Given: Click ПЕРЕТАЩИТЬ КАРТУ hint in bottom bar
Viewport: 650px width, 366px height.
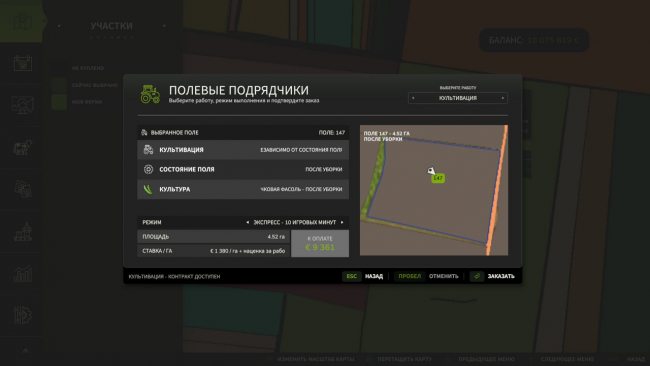Looking at the screenshot, I should pyautogui.click(x=404, y=359).
